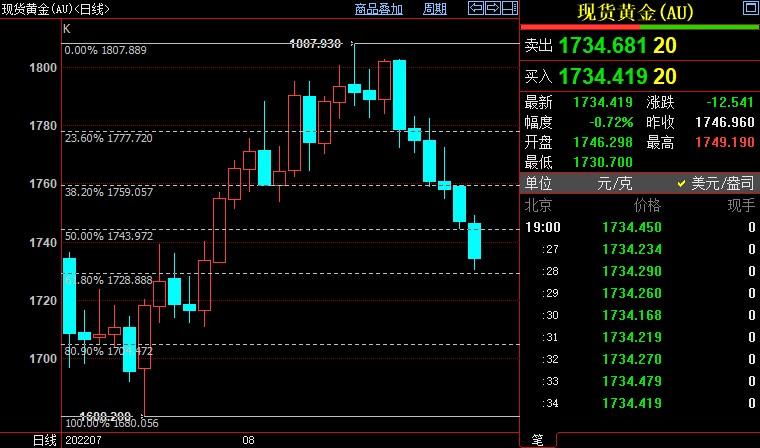Click the right arrow navigation icon
The height and width of the screenshot is (448, 760).
coord(493,9)
